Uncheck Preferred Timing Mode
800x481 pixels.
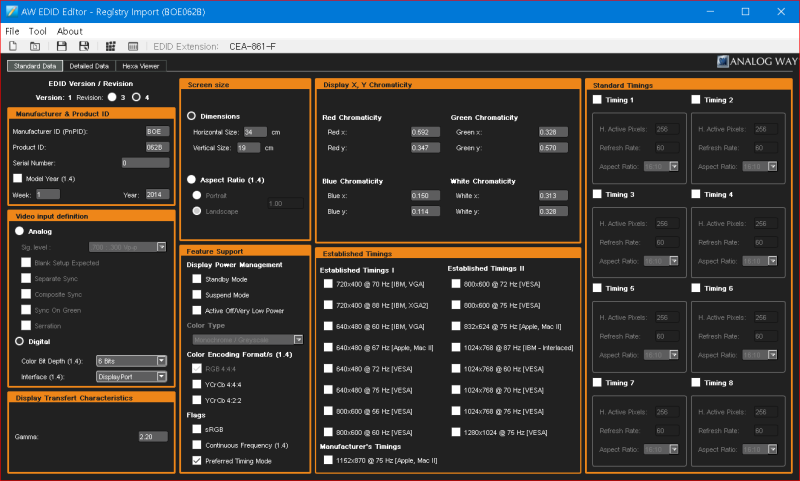197,460
